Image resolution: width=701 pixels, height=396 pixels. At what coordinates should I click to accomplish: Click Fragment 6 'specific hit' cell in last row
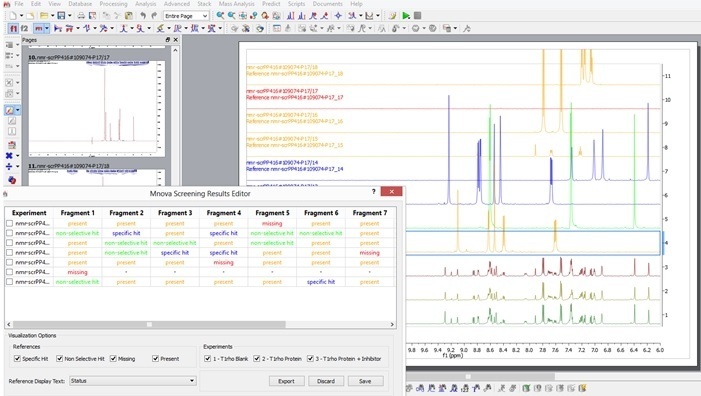[x=321, y=282]
